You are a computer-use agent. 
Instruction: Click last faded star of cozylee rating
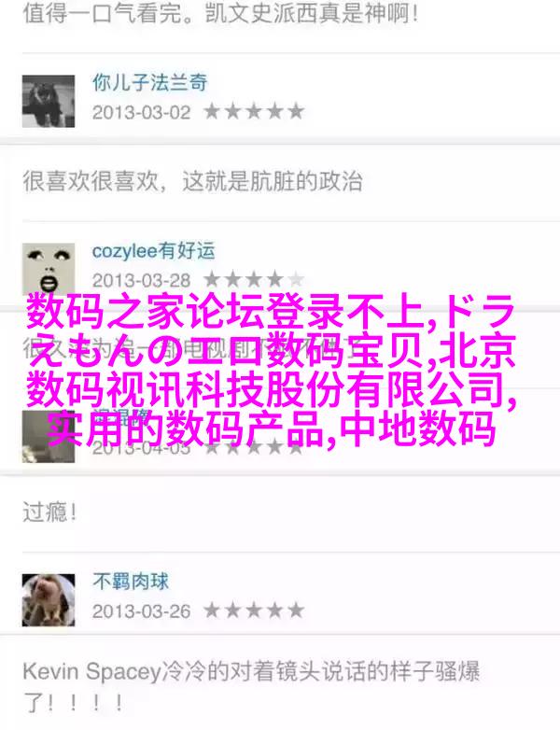296,280
